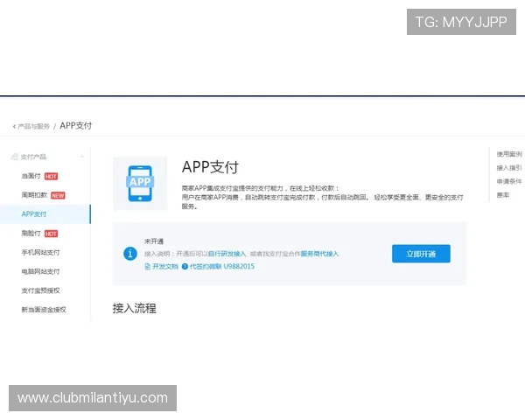
Task: Click the 未开通 status text
Action: (154, 241)
